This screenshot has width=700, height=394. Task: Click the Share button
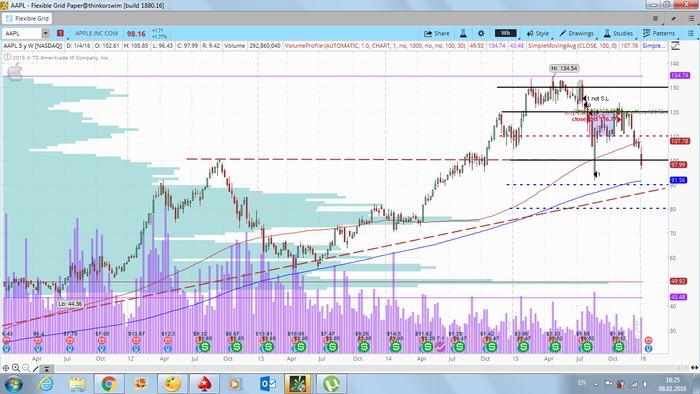tap(437, 33)
